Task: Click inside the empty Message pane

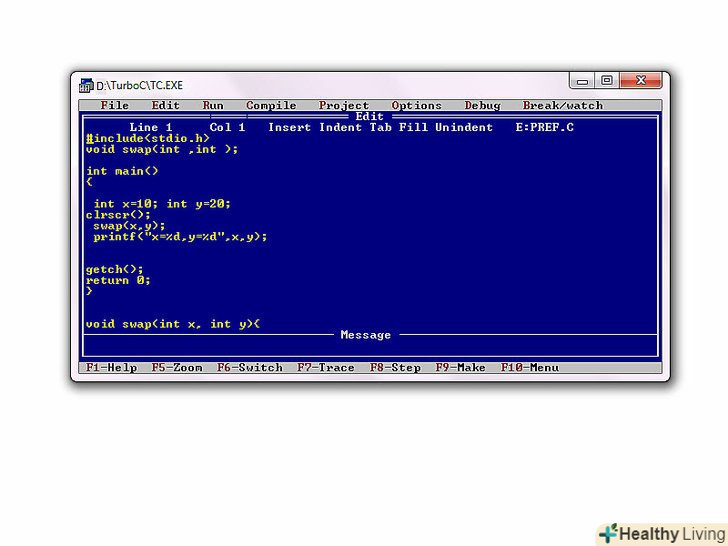Action: (370, 348)
